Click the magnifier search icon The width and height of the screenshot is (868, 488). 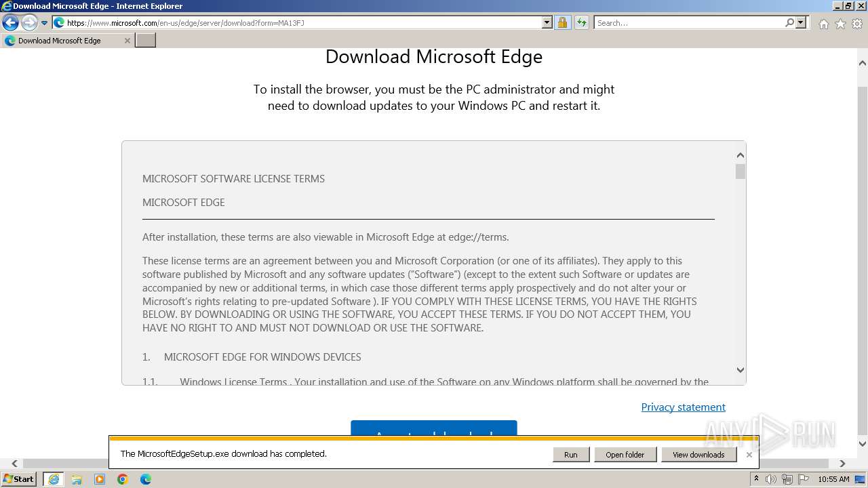[790, 22]
